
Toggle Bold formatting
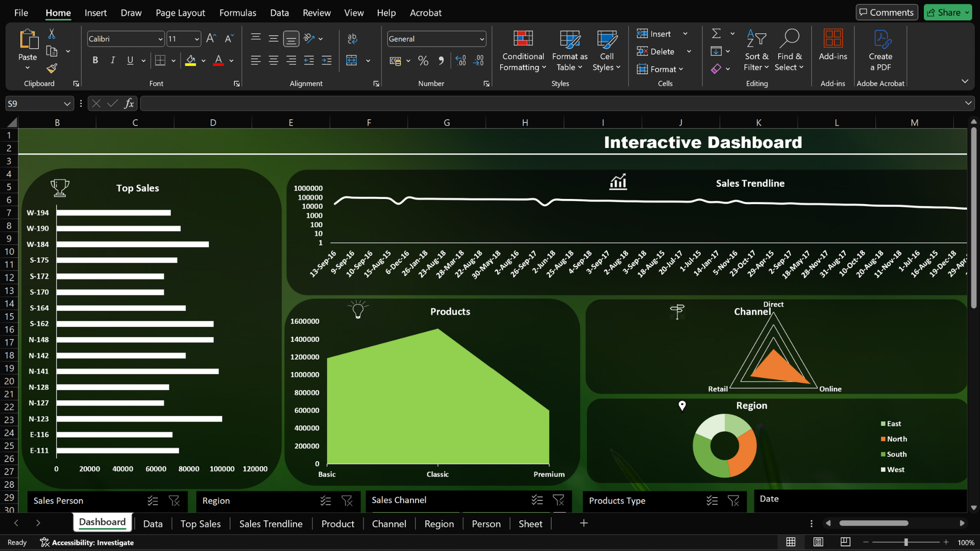(x=95, y=61)
